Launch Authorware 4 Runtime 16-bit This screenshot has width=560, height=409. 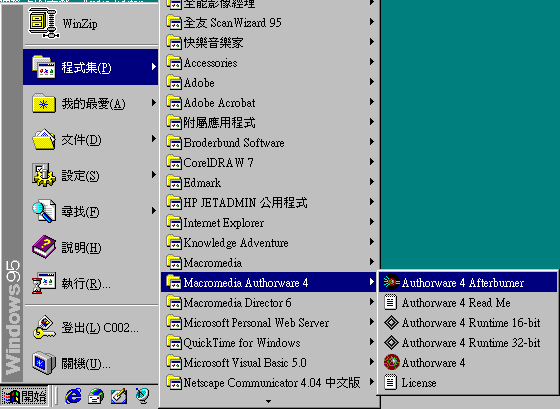click(468, 323)
